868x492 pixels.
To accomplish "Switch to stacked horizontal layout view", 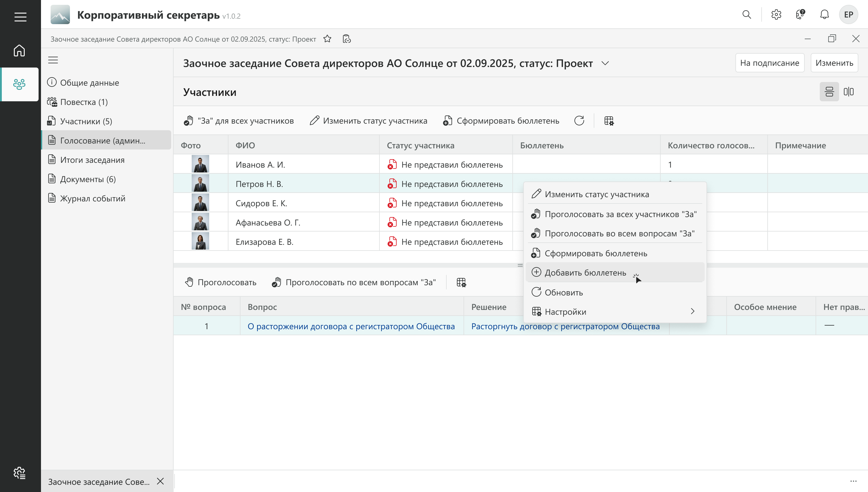I will pos(829,92).
